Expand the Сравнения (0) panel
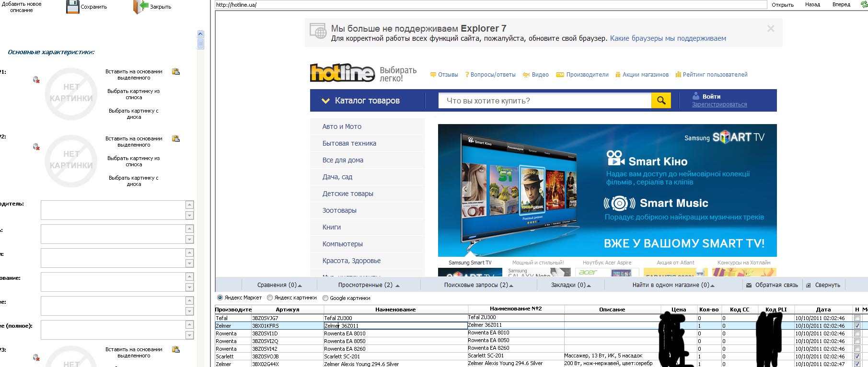 (x=279, y=285)
